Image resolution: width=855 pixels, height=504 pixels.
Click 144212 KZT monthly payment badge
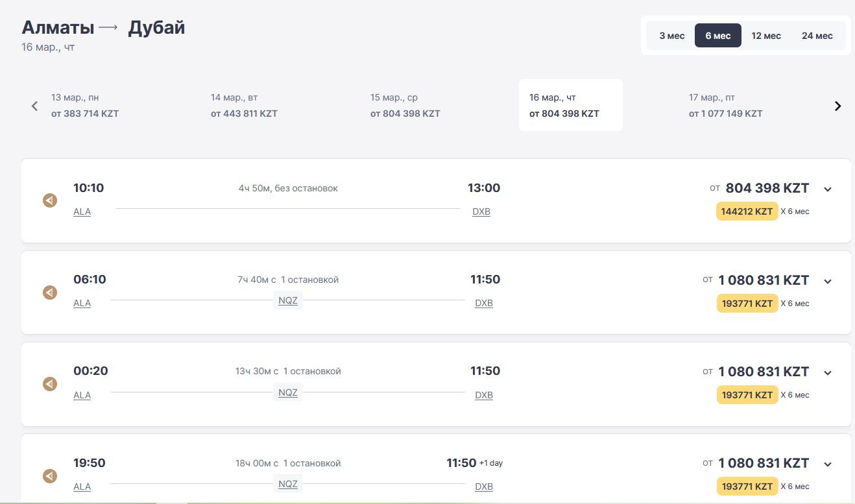click(x=747, y=211)
